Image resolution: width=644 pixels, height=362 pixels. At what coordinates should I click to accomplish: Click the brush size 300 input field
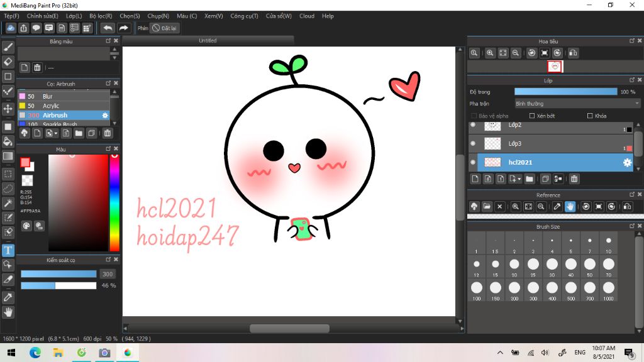[108, 274]
